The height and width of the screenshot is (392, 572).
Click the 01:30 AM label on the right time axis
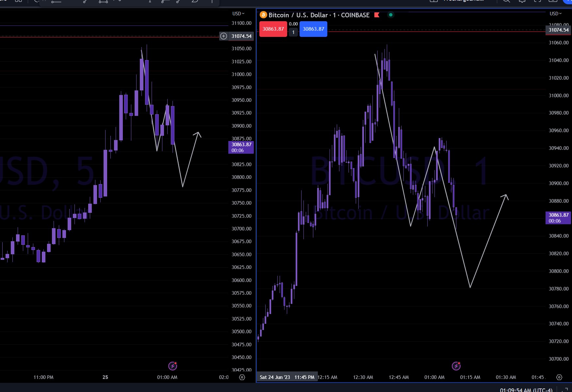click(x=506, y=377)
